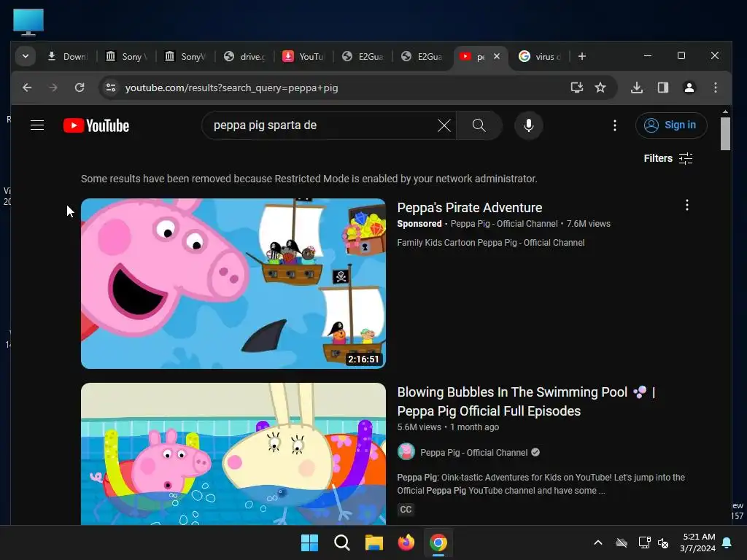This screenshot has width=747, height=560.
Task: Toggle the Chrome side panel
Action: coord(662,87)
